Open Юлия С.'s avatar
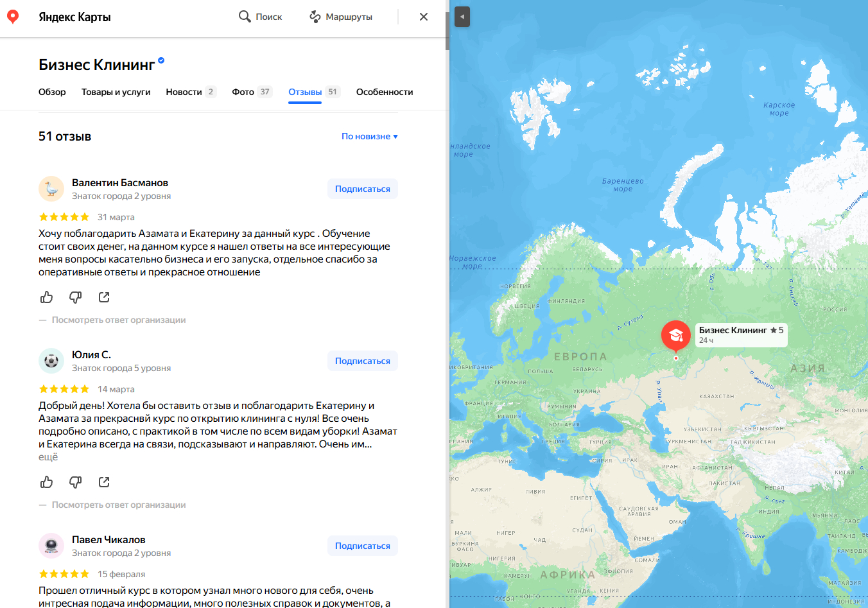The height and width of the screenshot is (608, 868). (x=51, y=361)
